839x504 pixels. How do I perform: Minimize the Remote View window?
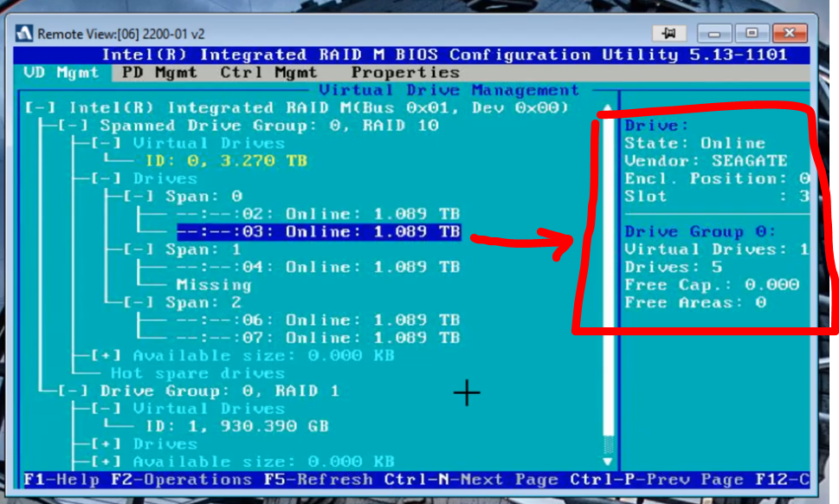click(x=714, y=33)
